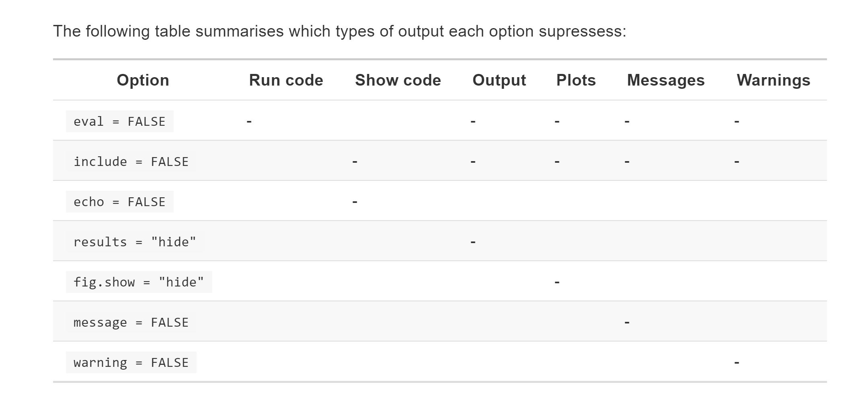Select the fig.show = "hide" code cell
Viewport: 868px width, 403px height.
[139, 282]
